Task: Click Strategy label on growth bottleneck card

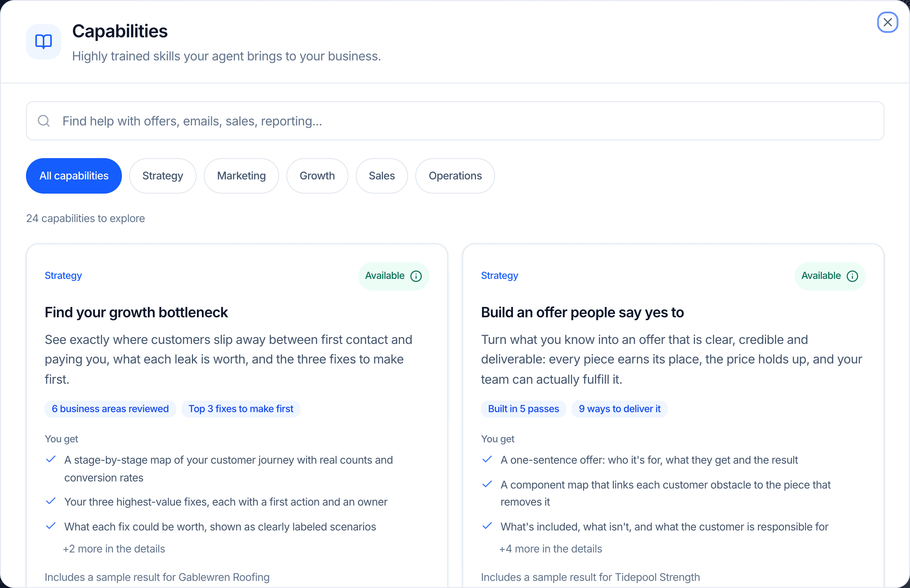Action: click(63, 275)
